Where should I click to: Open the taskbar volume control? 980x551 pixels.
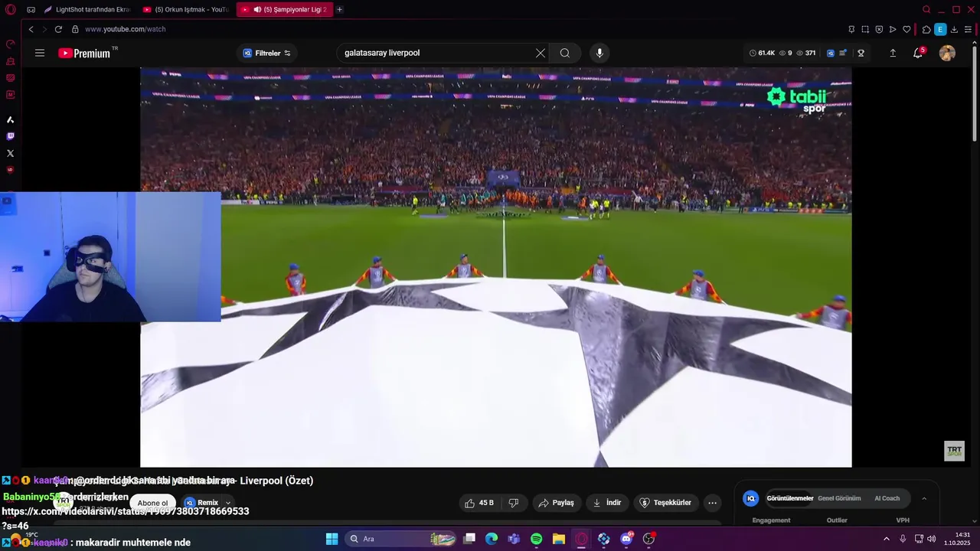[x=932, y=539]
